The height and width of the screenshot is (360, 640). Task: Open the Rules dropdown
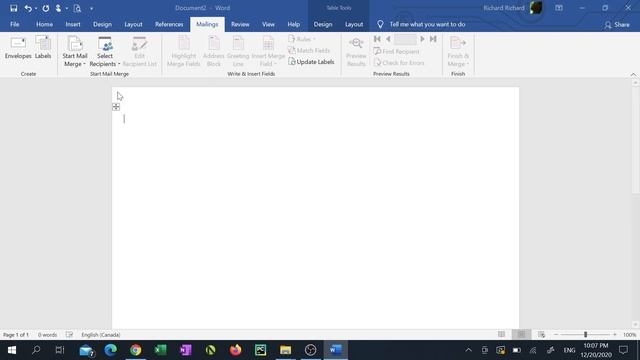tap(302, 39)
